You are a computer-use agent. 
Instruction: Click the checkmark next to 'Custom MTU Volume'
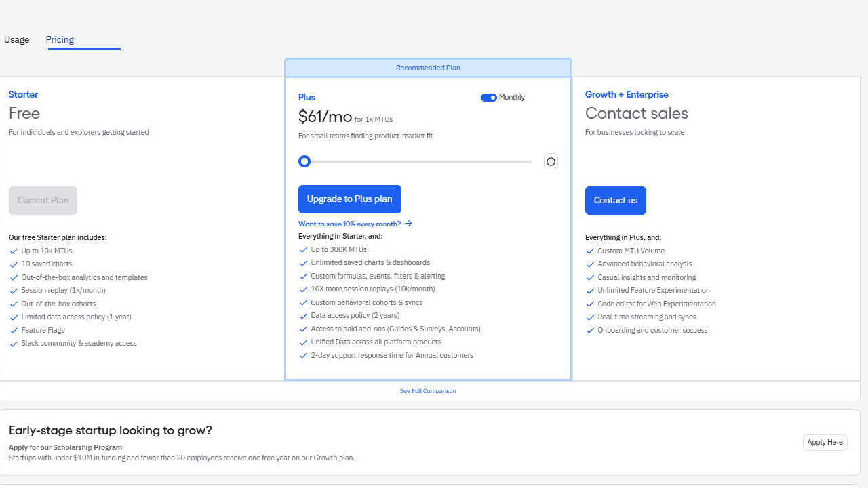point(590,251)
